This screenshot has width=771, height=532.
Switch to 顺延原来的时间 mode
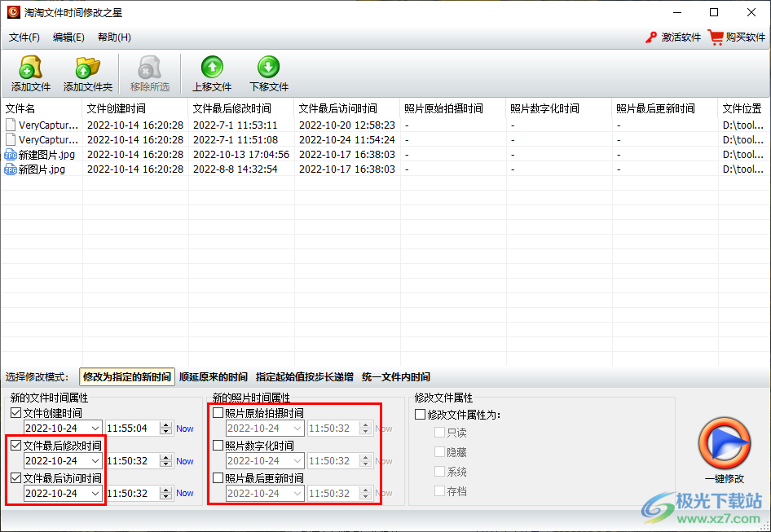214,377
